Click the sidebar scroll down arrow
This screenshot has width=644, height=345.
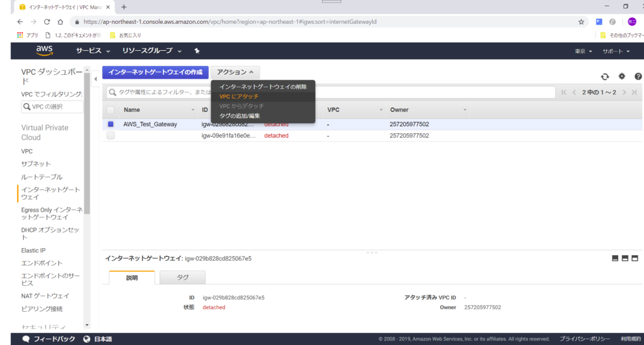coord(87,326)
